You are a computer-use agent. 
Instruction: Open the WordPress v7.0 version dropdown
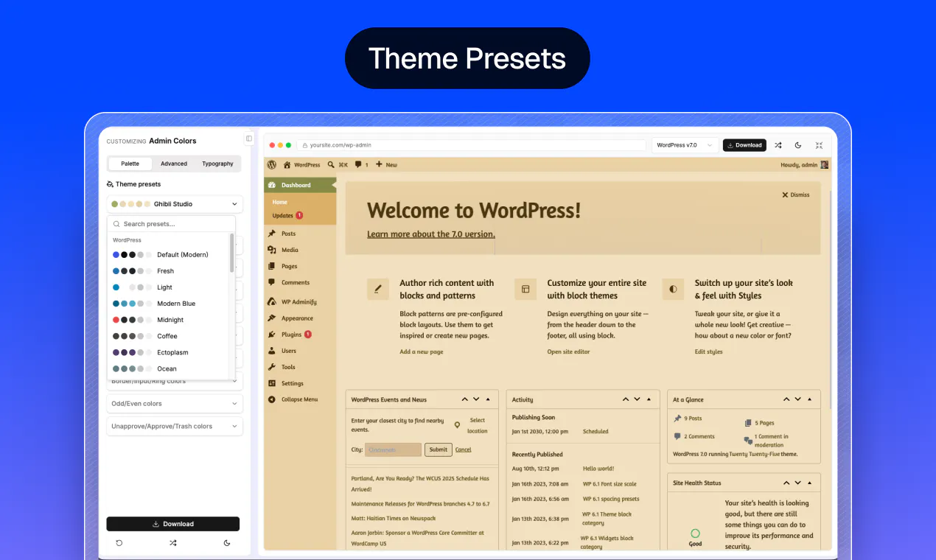point(685,145)
